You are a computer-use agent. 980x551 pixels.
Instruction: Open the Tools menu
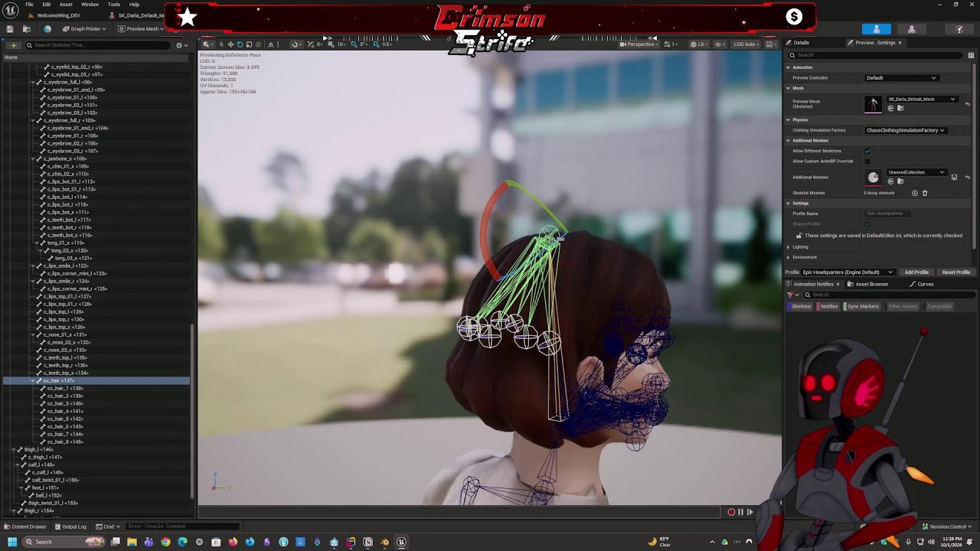coord(113,5)
